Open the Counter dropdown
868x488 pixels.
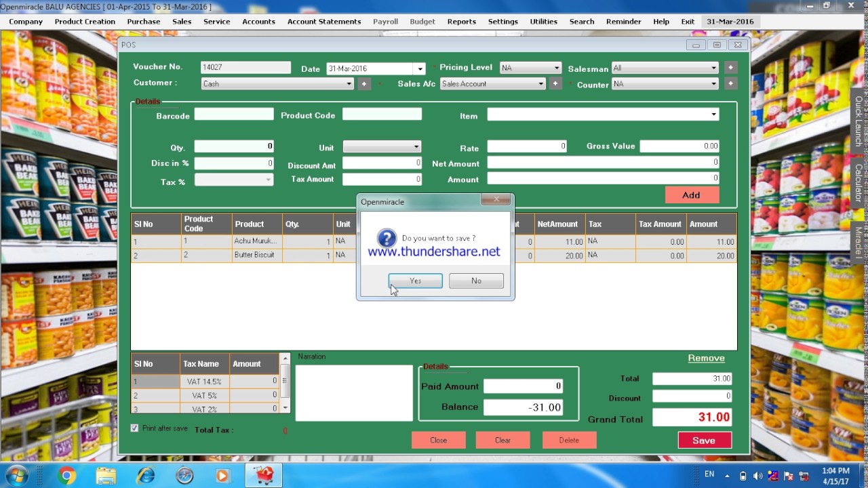(x=713, y=83)
